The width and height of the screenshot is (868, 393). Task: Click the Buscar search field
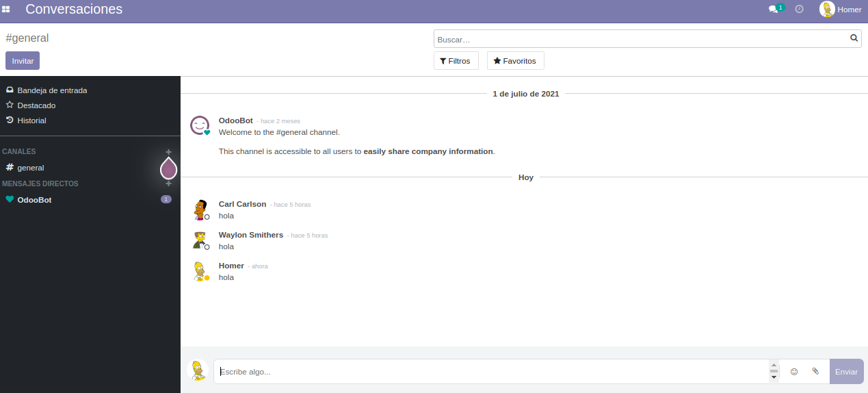tap(640, 40)
